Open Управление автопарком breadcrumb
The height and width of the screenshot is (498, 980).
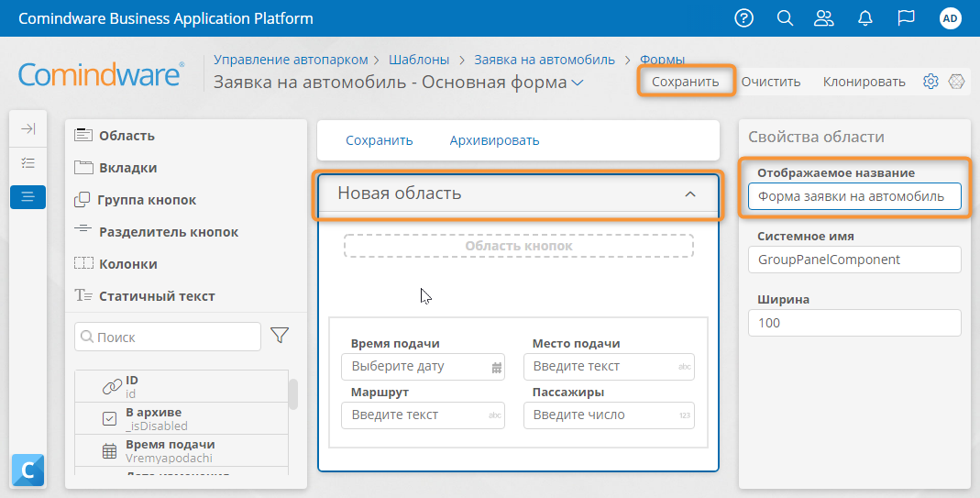click(x=291, y=60)
